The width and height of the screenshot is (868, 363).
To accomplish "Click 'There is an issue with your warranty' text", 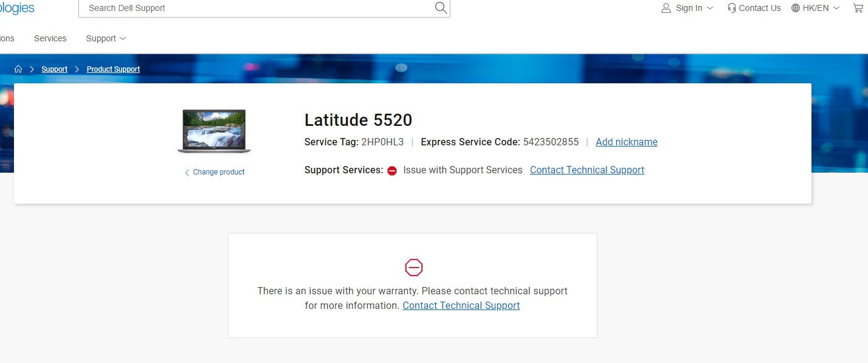I will pyautogui.click(x=338, y=291).
